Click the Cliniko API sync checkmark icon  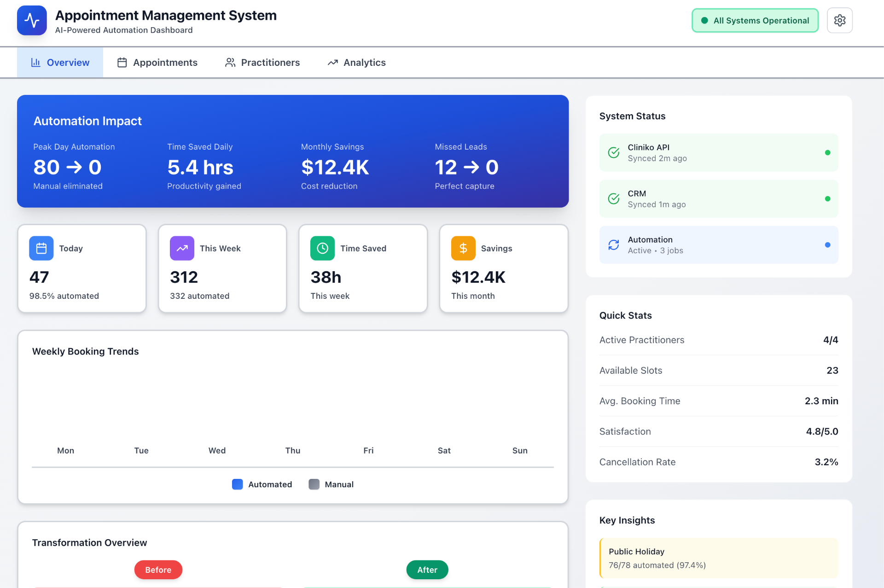click(613, 152)
